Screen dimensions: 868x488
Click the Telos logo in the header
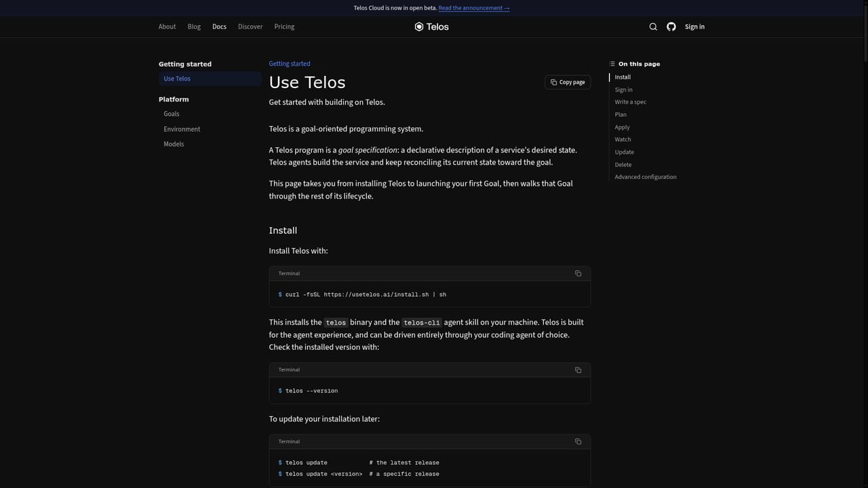click(432, 26)
